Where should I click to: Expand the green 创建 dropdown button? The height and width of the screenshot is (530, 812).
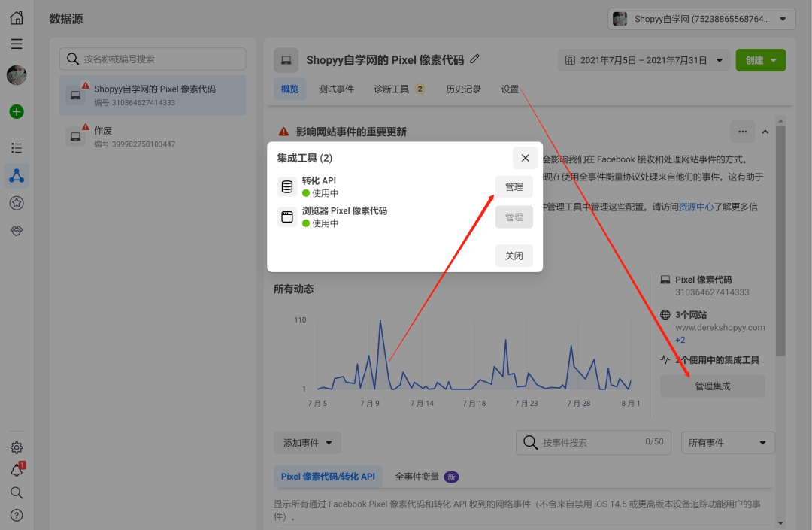(761, 60)
